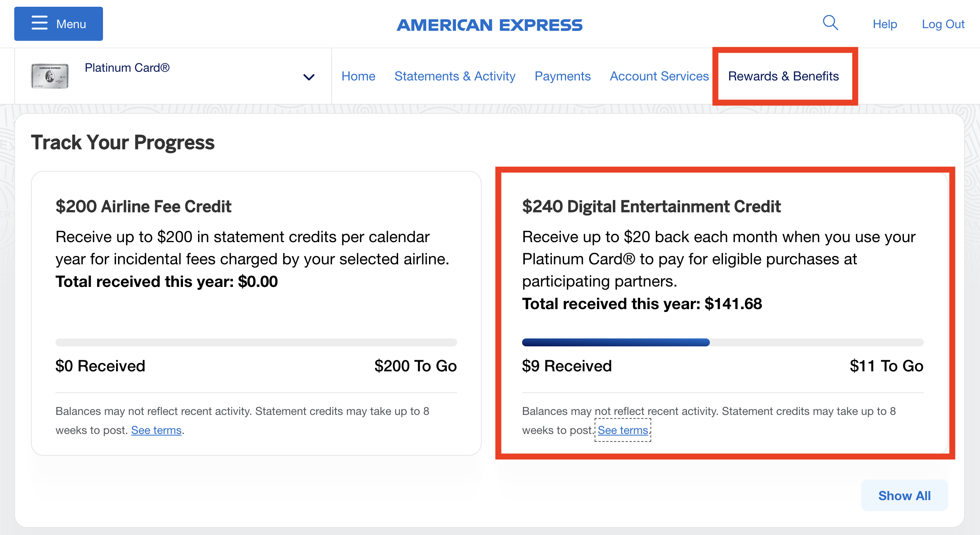Click the '$9 Received' label
This screenshot has height=535, width=980.
click(567, 366)
